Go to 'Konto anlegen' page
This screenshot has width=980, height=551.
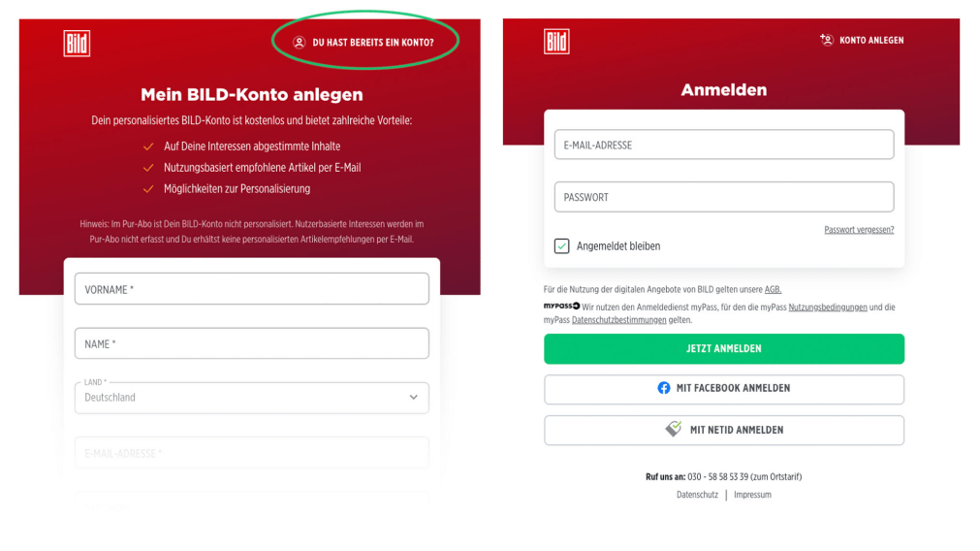(871, 41)
